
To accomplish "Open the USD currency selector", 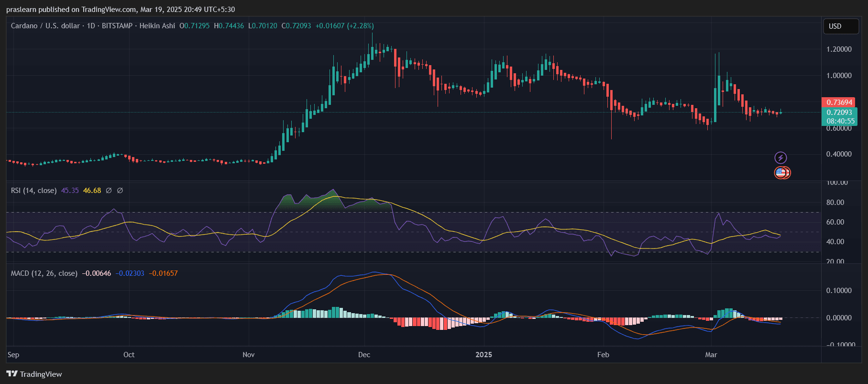I will pyautogui.click(x=840, y=26).
